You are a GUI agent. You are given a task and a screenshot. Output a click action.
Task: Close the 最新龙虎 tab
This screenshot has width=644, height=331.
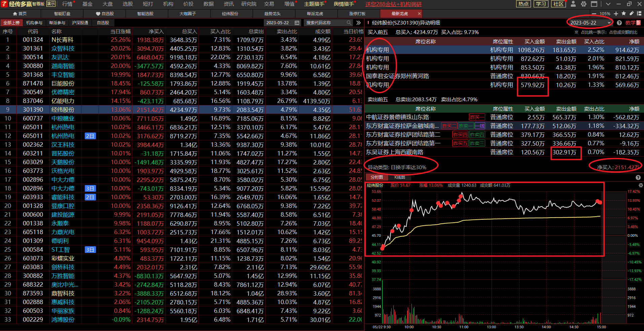coord(419,14)
